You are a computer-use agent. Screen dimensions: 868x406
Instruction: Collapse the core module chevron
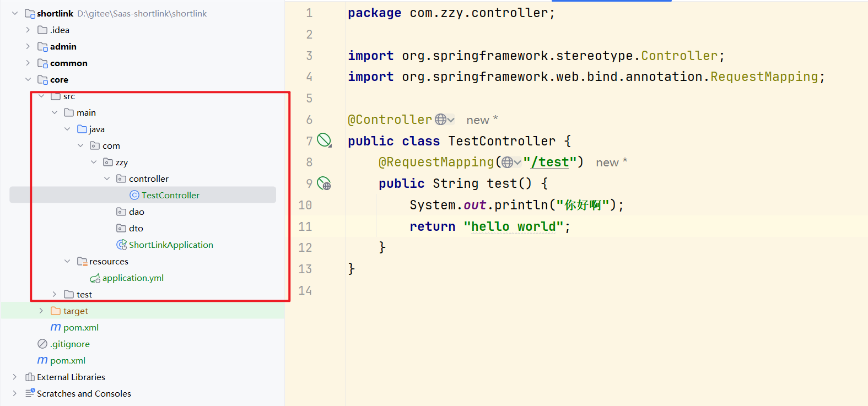pyautogui.click(x=28, y=79)
